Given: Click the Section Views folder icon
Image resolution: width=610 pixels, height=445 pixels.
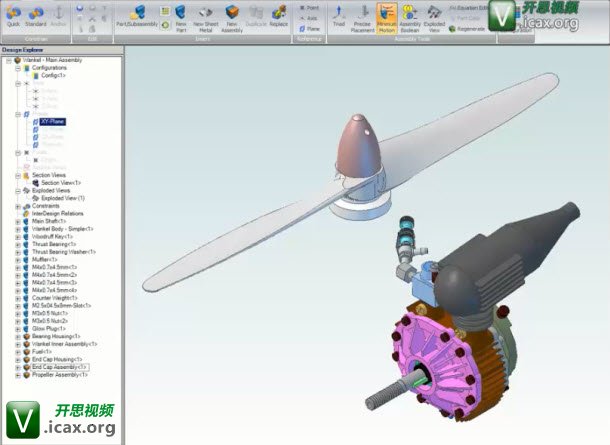Looking at the screenshot, I should (26, 175).
